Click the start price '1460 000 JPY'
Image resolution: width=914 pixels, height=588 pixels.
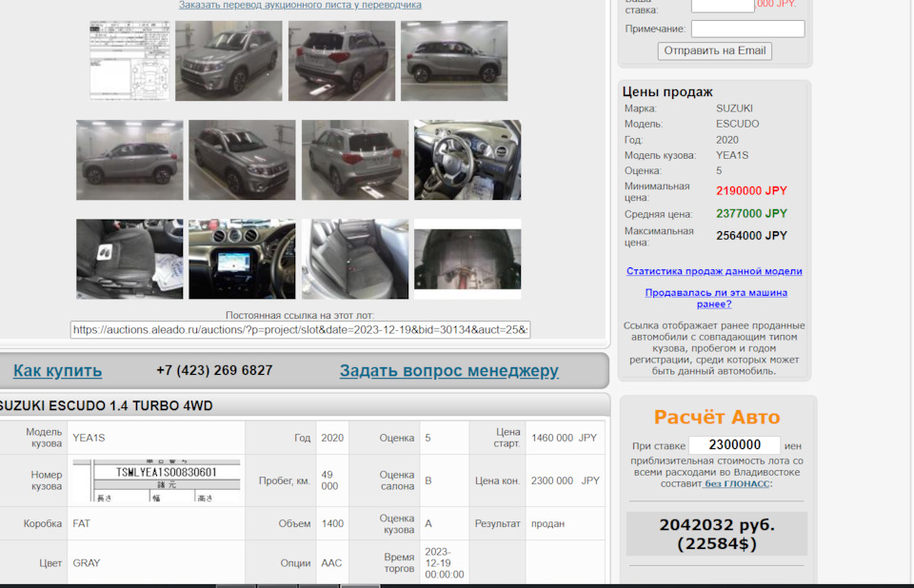tap(564, 438)
